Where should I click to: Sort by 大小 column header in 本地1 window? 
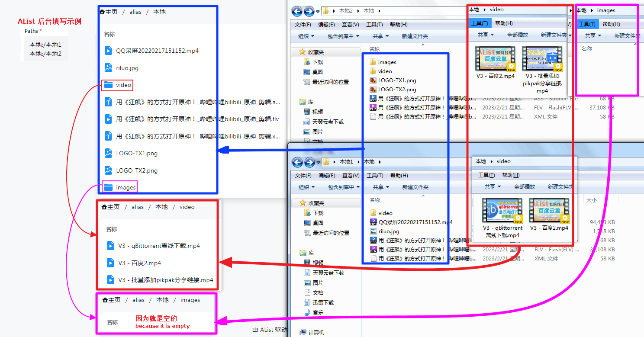pos(591,200)
